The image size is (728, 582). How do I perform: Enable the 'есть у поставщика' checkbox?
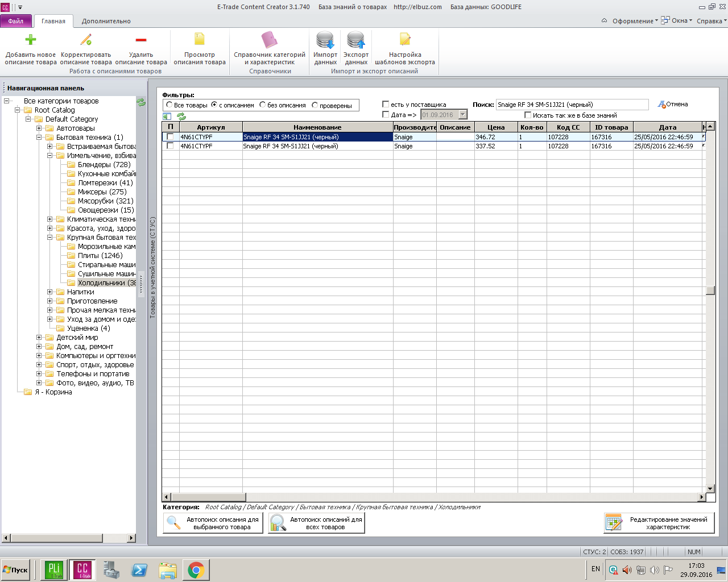click(386, 104)
